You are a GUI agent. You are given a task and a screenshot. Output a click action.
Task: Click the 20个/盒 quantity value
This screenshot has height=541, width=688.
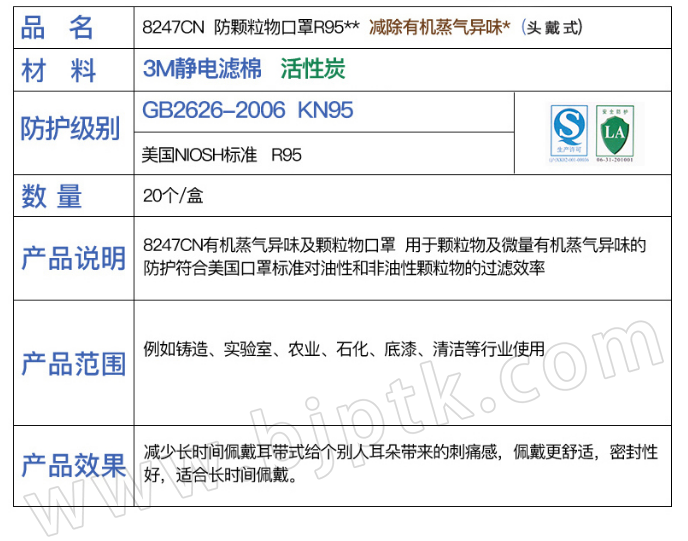click(x=173, y=195)
